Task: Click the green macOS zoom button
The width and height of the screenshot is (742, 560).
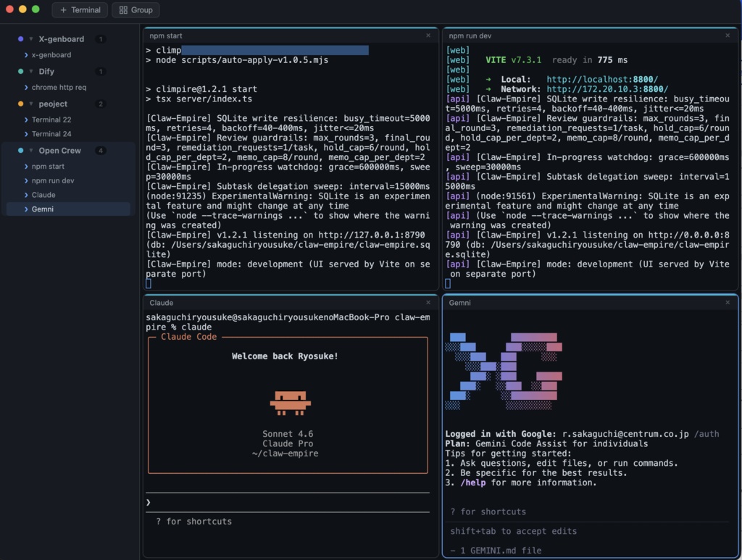Action: [x=36, y=9]
